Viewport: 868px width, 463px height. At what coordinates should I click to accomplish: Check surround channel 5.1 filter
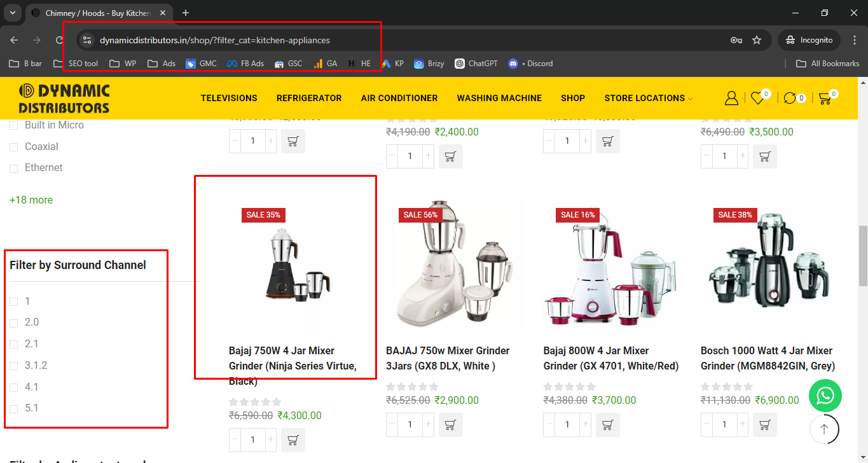pos(13,409)
